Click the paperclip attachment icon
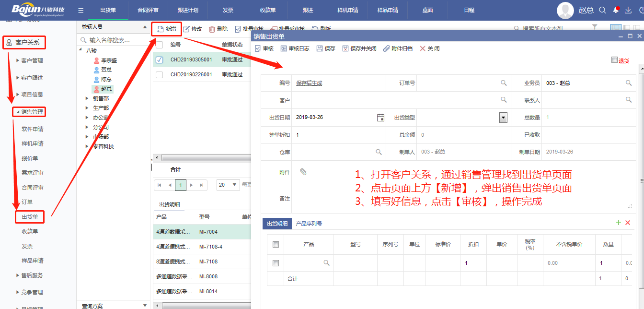 click(x=303, y=172)
